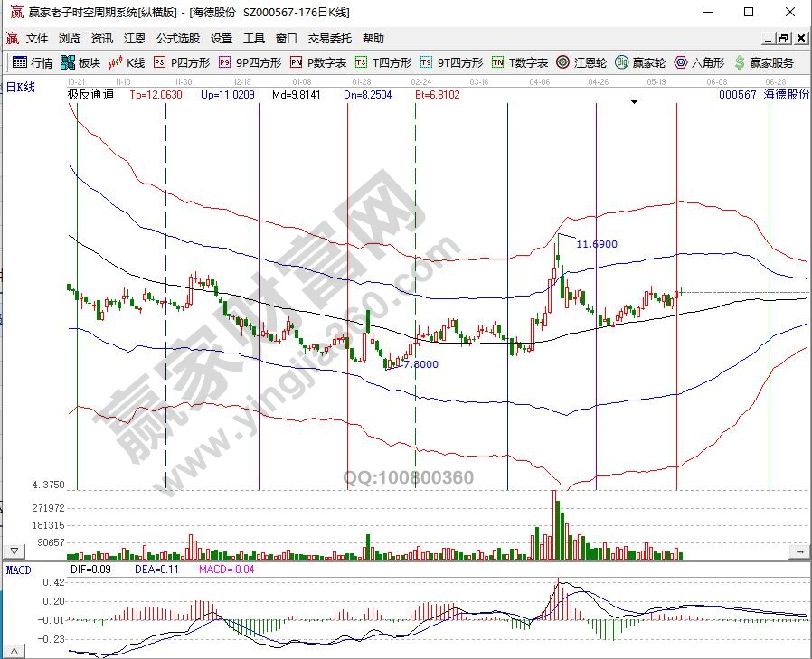Open the P数字表 tool
This screenshot has width=812, height=659.
318,62
